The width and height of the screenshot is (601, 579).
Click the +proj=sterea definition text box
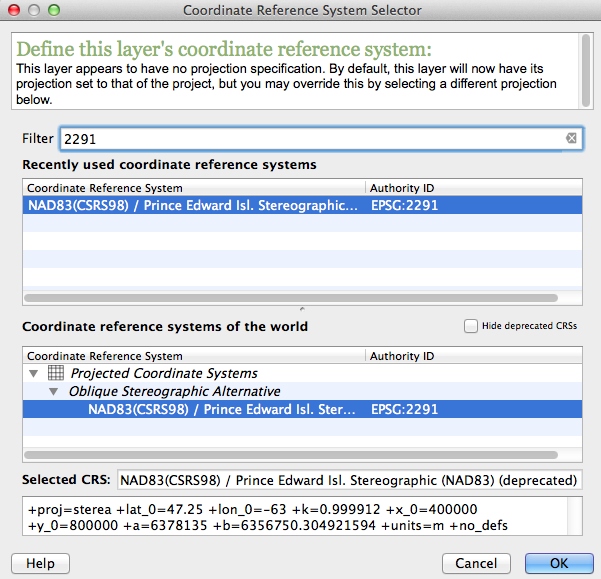click(x=290, y=517)
